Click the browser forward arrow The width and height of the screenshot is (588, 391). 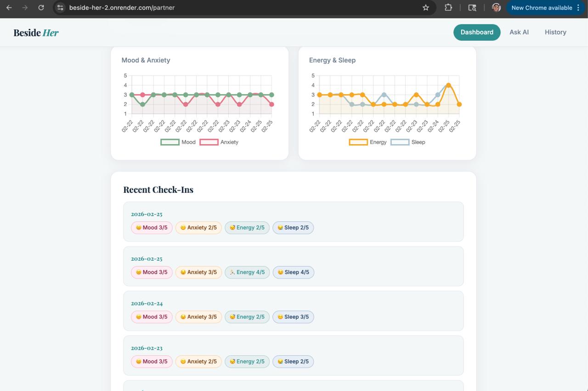point(25,7)
